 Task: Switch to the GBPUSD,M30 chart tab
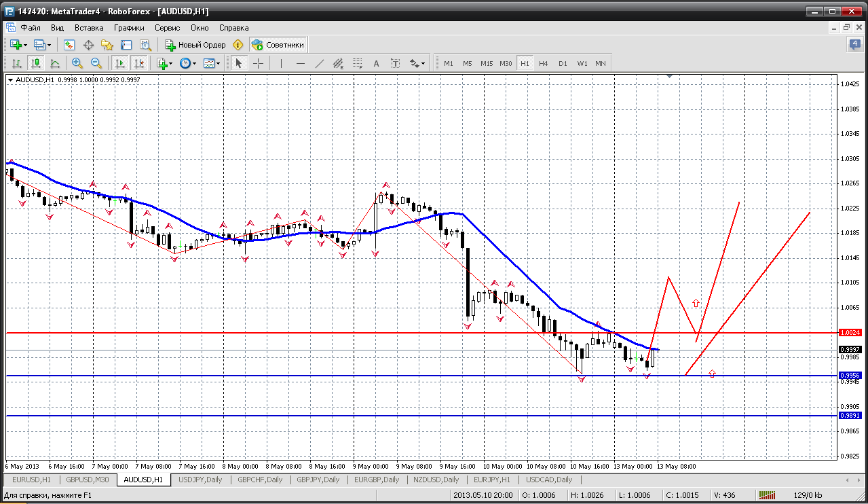tap(88, 480)
